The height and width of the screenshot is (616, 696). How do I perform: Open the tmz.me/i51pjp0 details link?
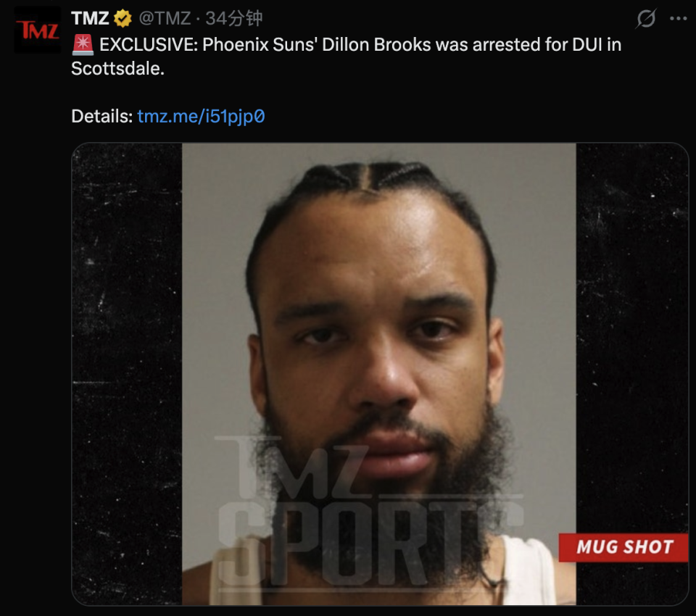[201, 117]
